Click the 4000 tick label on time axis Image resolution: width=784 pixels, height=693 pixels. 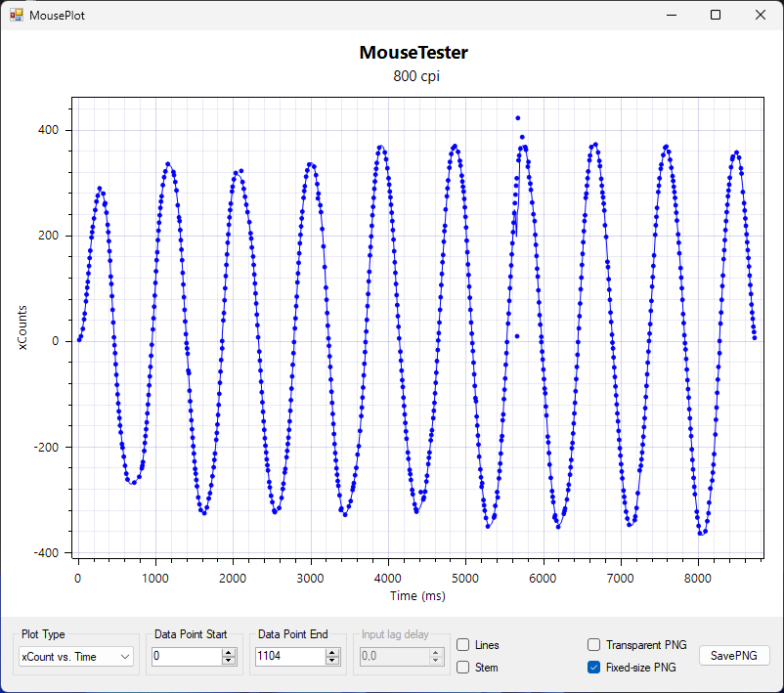[x=388, y=579]
